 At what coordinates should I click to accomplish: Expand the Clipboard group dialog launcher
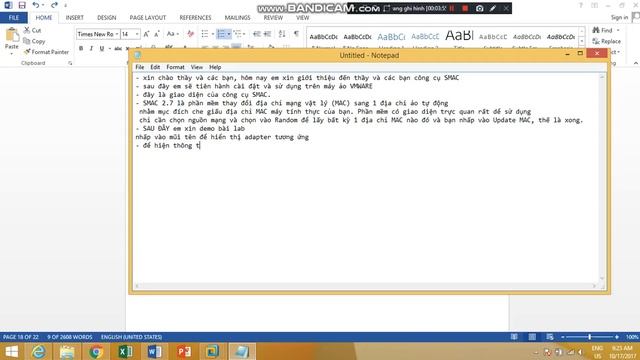tap(70, 63)
